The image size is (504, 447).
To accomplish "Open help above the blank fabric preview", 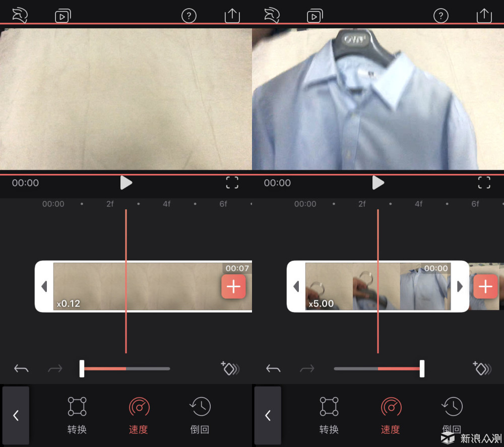I will [x=188, y=16].
